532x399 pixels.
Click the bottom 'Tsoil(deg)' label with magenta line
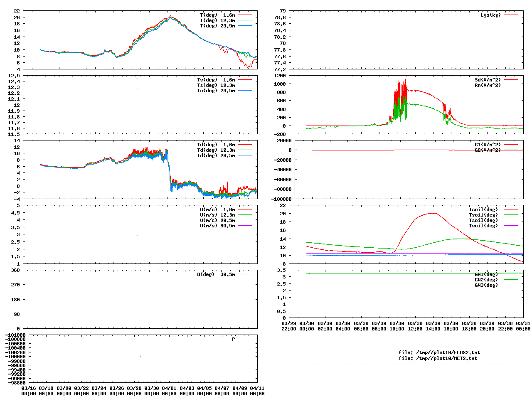483,226
